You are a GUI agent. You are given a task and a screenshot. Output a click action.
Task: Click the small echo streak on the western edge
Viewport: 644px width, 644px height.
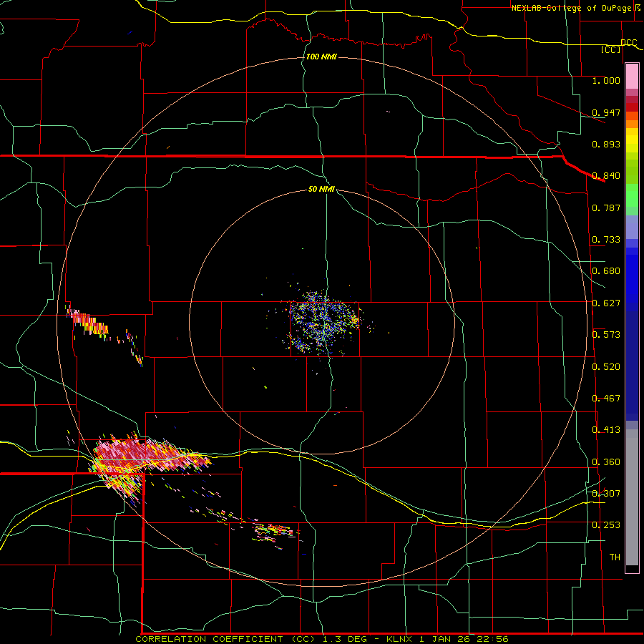[88, 323]
